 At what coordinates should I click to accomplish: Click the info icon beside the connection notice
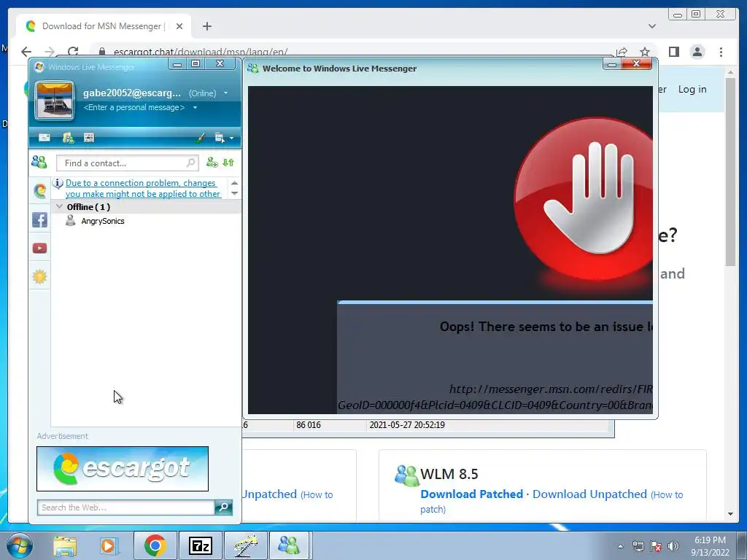point(58,183)
